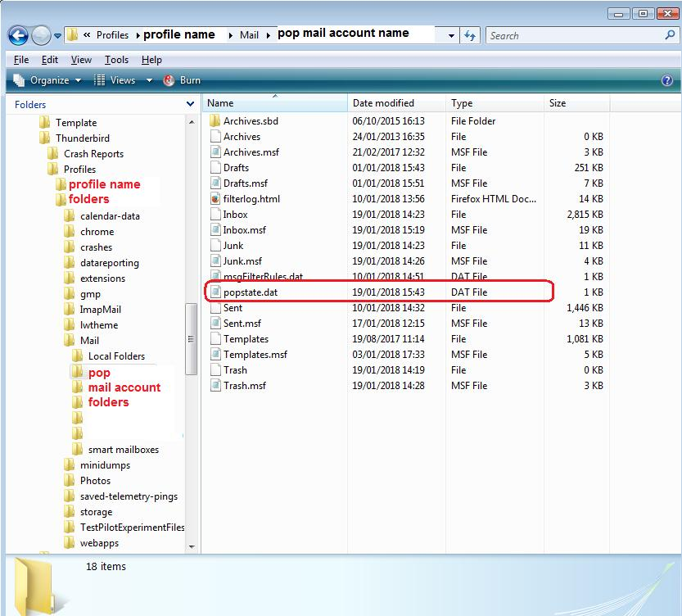The width and height of the screenshot is (682, 616).
Task: Click the folder tree scroll down arrow
Action: point(192,546)
